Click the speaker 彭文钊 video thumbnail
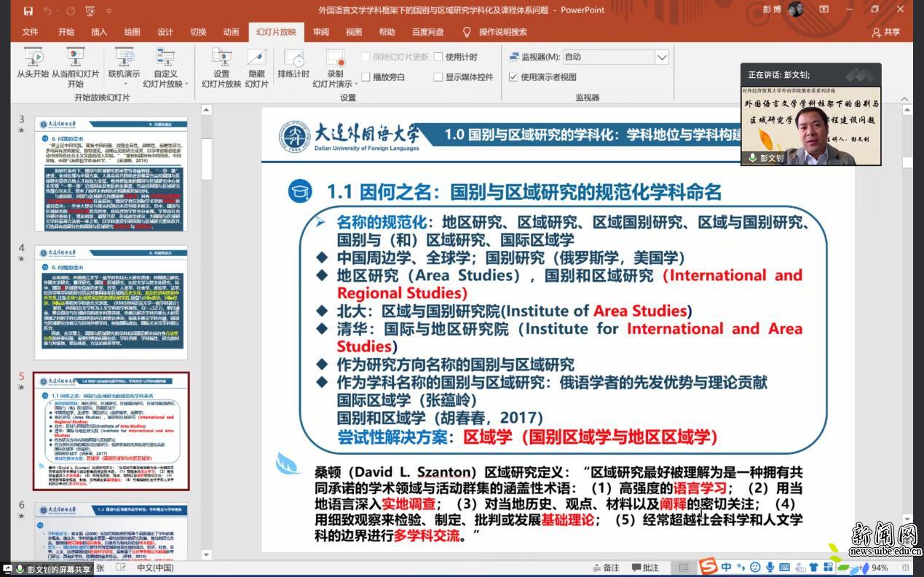This screenshot has width=924, height=577. [x=811, y=125]
